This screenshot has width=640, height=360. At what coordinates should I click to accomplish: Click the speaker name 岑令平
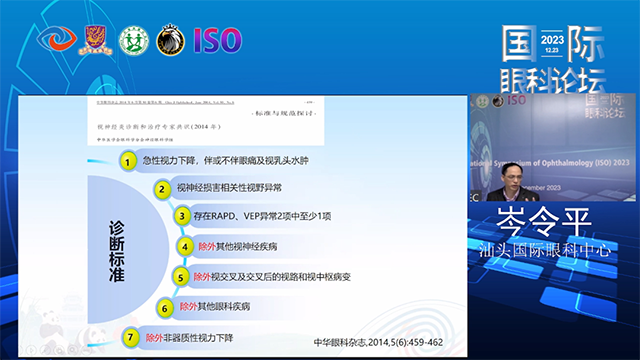[x=544, y=222]
